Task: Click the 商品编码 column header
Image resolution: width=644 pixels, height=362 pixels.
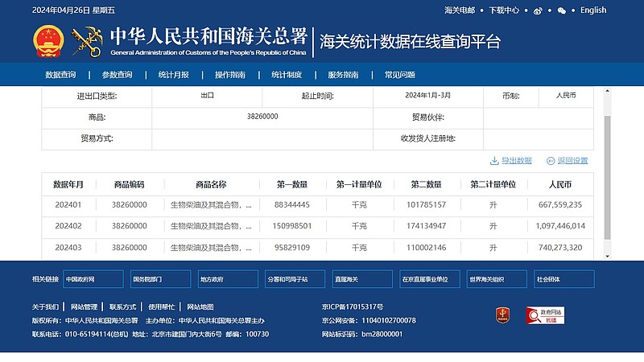Action: tap(130, 185)
